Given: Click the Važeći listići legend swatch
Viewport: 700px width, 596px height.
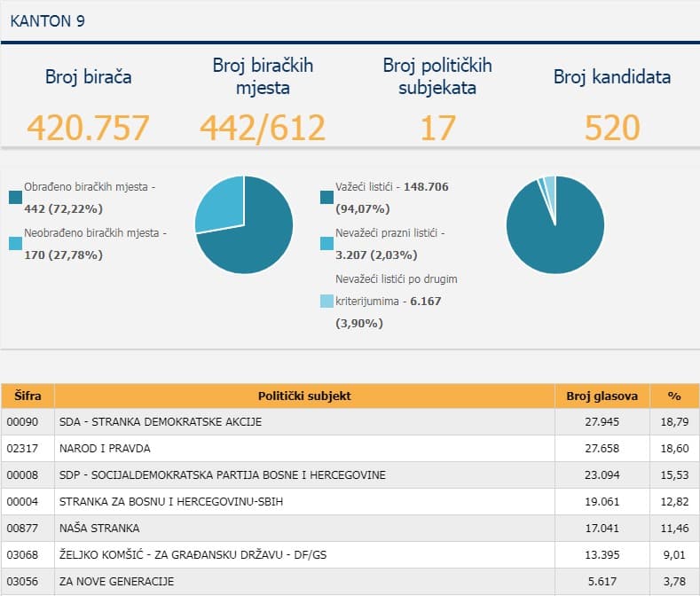Looking at the screenshot, I should pos(326,197).
